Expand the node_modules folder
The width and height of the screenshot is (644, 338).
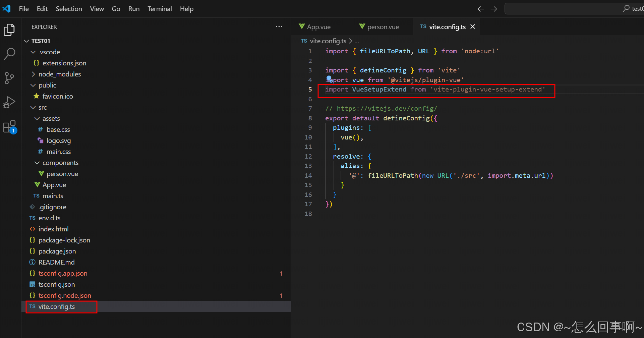(x=33, y=74)
